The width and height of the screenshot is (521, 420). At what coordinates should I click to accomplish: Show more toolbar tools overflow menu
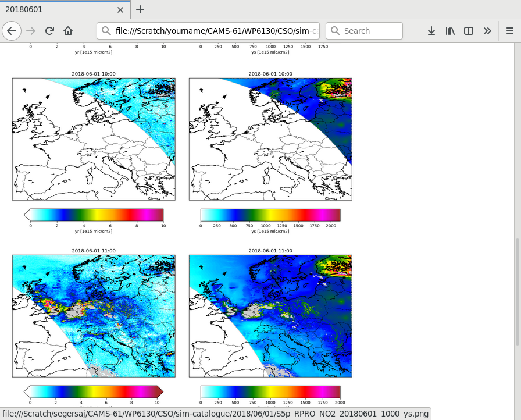[487, 31]
